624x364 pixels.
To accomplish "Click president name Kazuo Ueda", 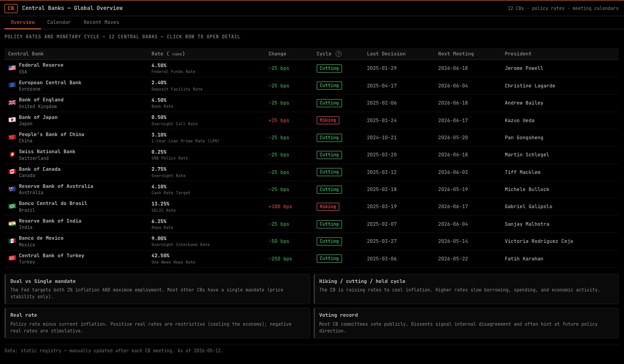I will (519, 120).
